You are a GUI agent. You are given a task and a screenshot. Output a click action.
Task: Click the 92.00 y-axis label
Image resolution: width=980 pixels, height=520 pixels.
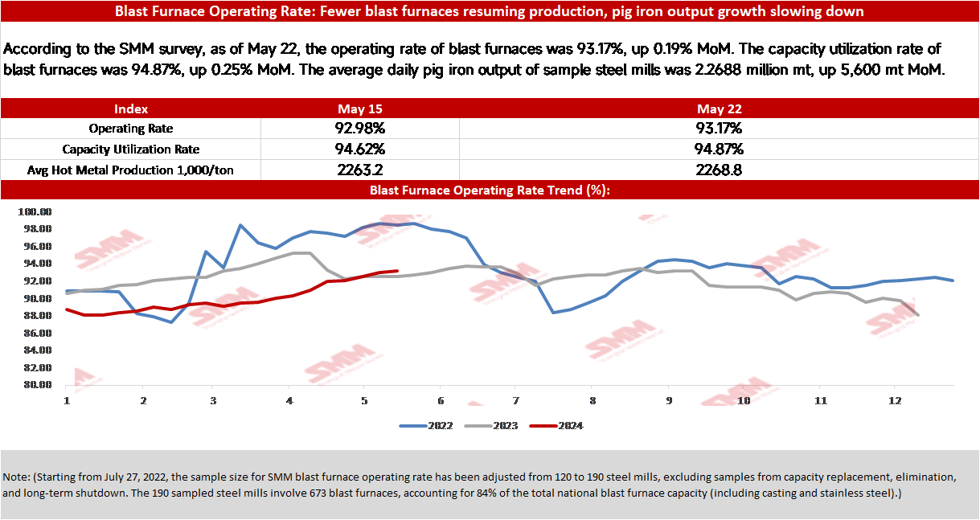tap(36, 281)
